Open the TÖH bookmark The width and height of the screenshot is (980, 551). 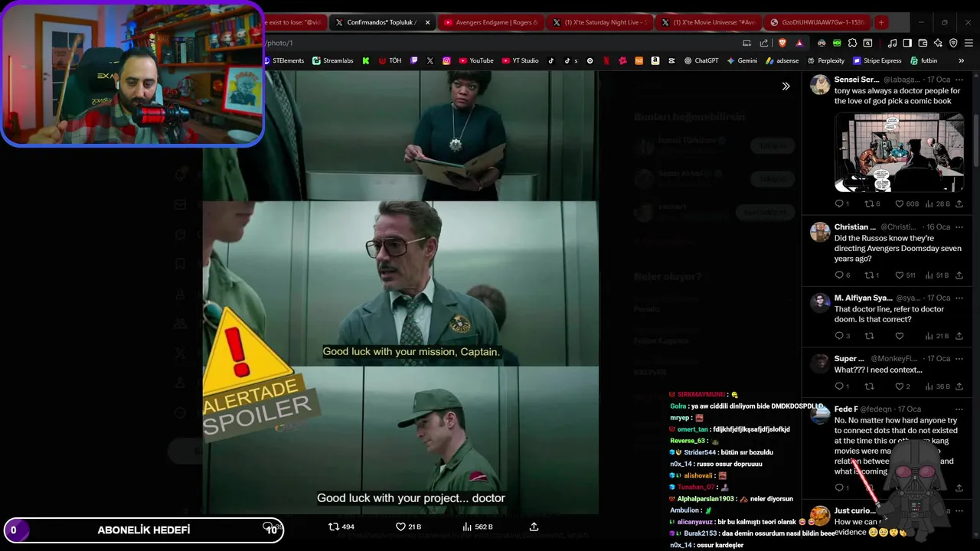click(390, 60)
